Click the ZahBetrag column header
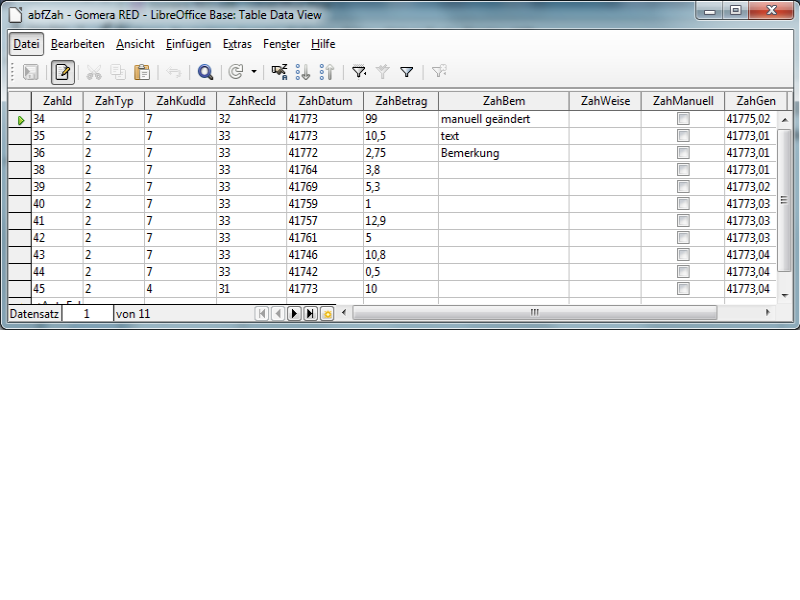The height and width of the screenshot is (600, 800). click(400, 101)
